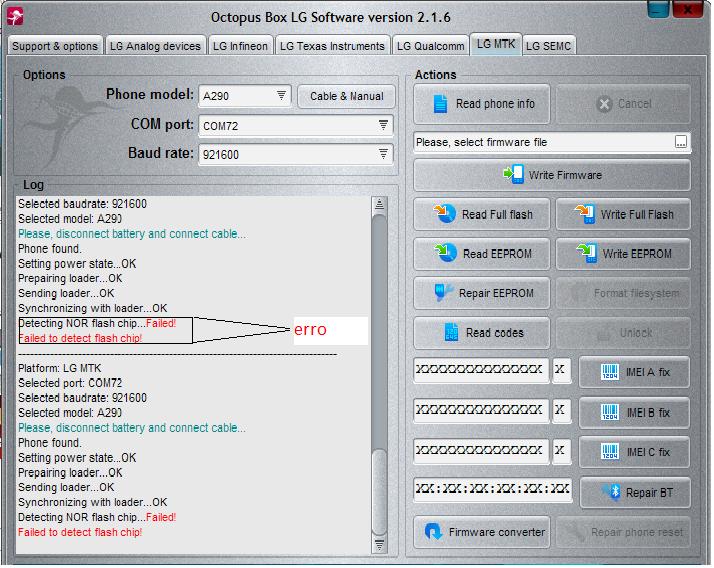This screenshot has height=568, width=714.
Task: Click the IMEI A fix label
Action: pos(648,372)
